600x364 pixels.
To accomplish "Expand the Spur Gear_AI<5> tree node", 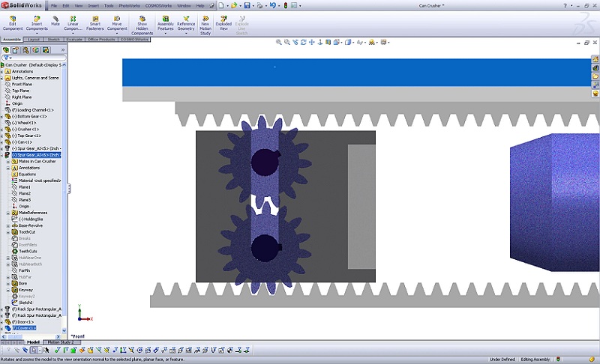I will tap(2, 148).
